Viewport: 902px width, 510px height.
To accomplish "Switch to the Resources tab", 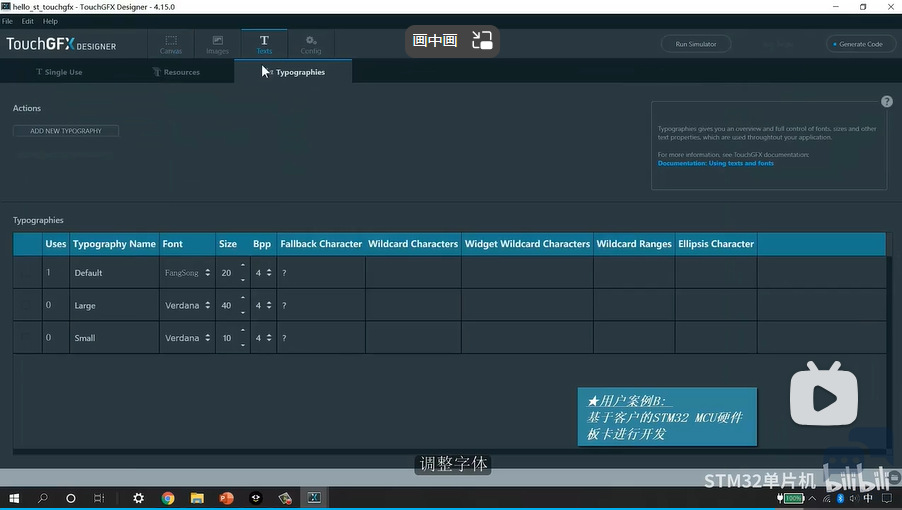I will [x=176, y=72].
